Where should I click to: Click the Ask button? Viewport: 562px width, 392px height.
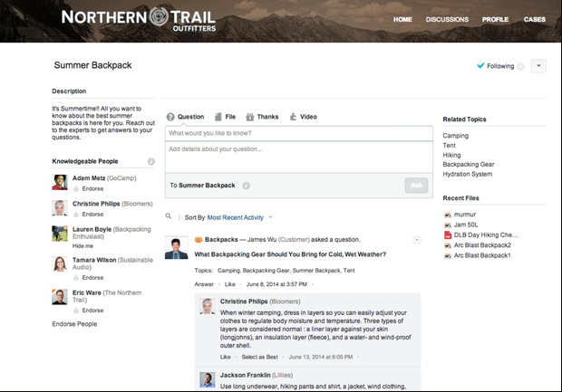pyautogui.click(x=416, y=185)
